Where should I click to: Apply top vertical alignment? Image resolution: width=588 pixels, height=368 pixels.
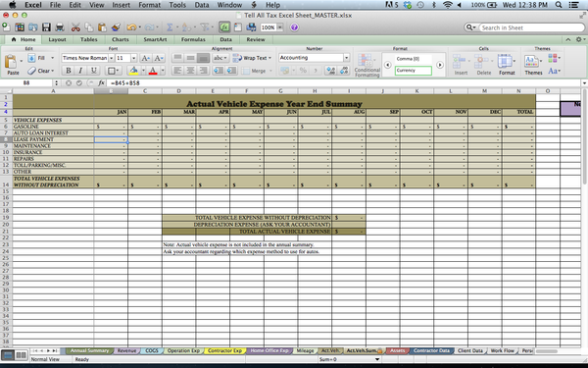[177, 58]
